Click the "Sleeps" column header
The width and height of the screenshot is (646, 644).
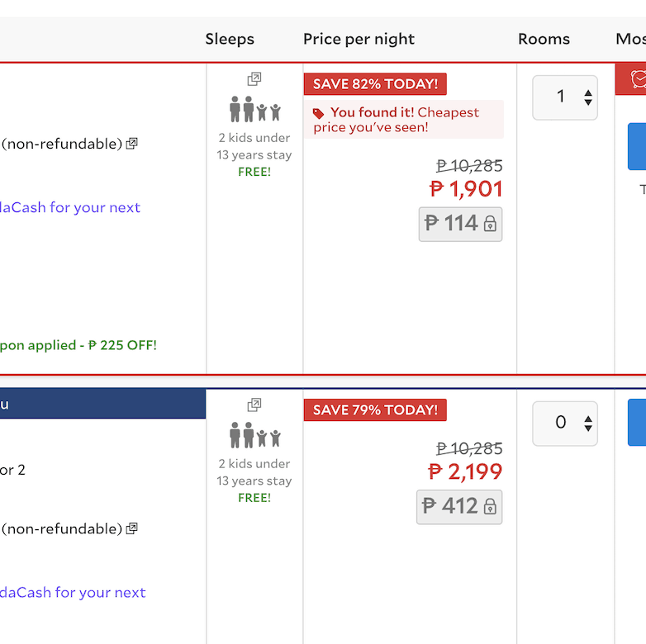(230, 39)
